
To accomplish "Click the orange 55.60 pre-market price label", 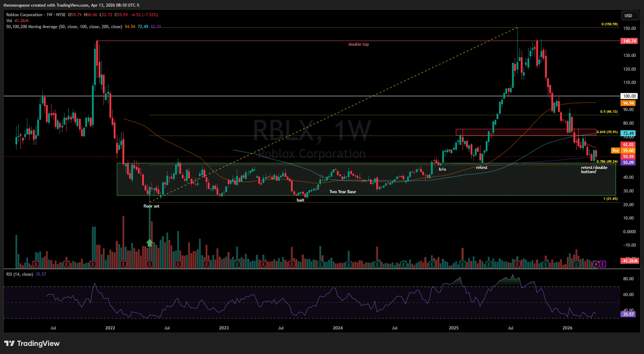I will (627, 151).
